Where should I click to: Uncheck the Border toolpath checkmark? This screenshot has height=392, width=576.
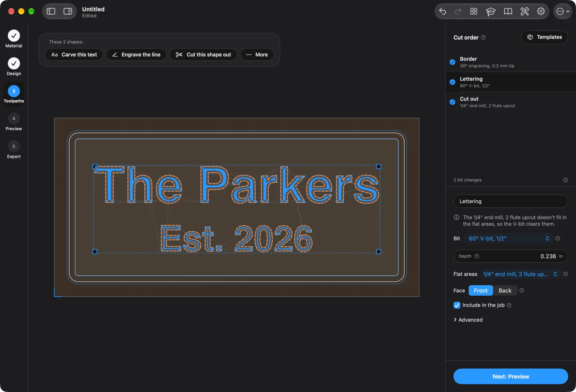[x=453, y=62]
